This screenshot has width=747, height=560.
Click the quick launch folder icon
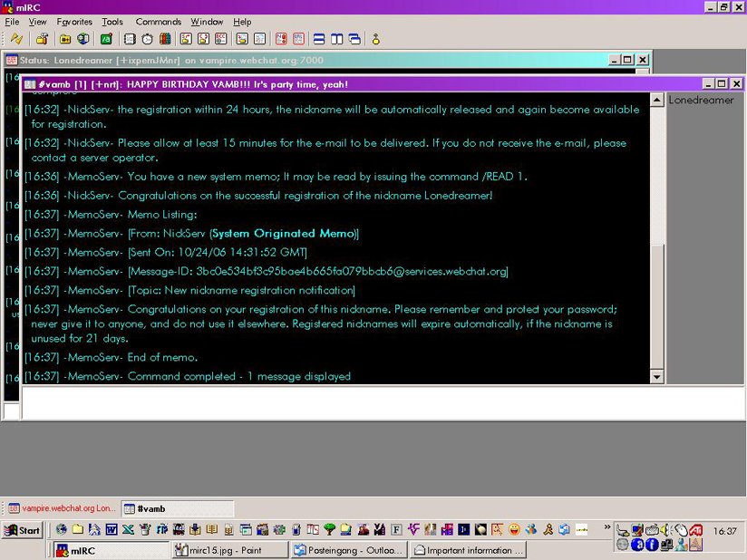(78, 529)
